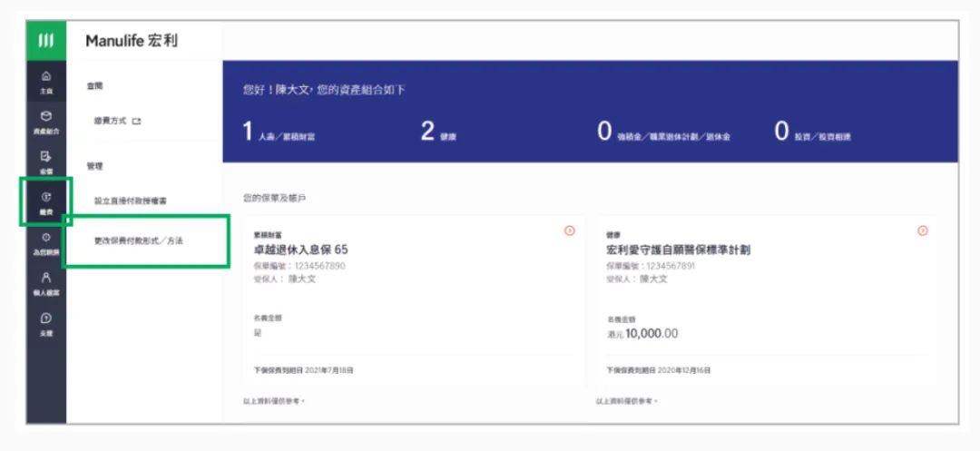Open arrow on 宏利愛守護自願醫保 card

click(923, 230)
